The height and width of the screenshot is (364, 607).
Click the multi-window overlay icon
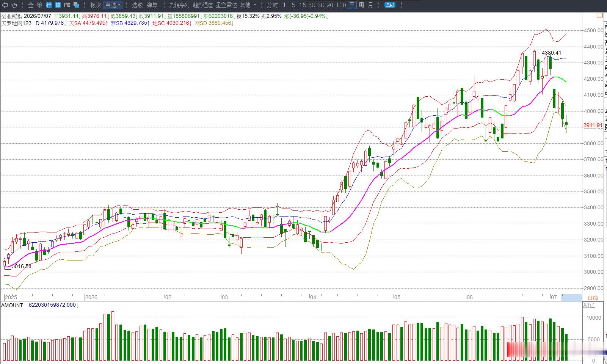pos(76,5)
